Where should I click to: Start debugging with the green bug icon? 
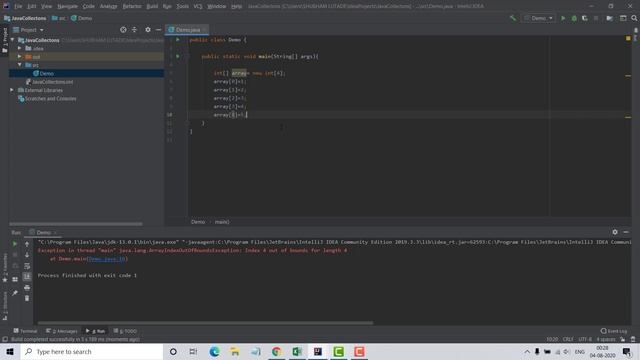coord(574,18)
